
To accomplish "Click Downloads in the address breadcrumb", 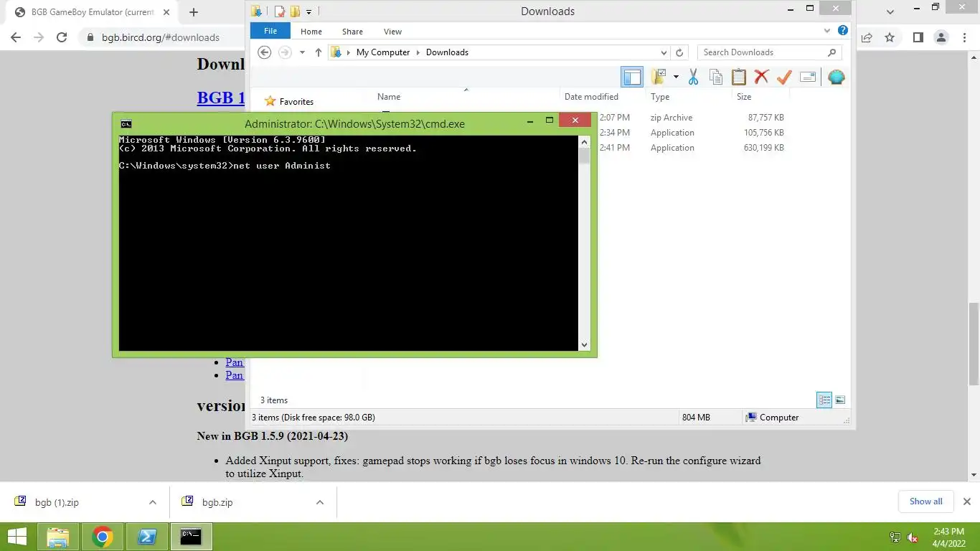I will tap(447, 52).
